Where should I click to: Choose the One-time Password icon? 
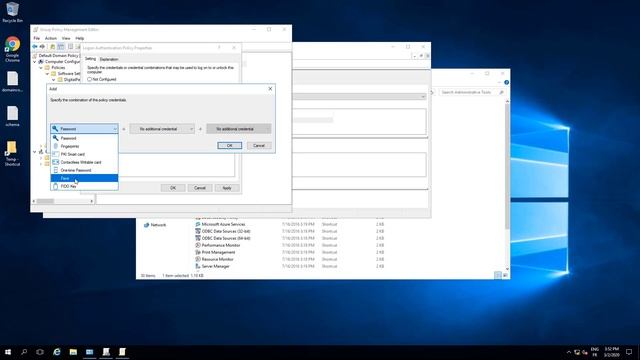pos(56,170)
